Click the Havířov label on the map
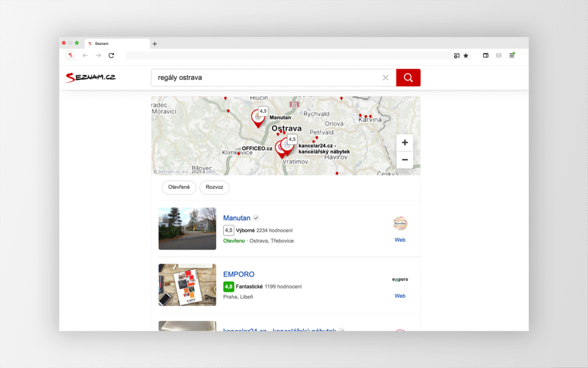Image resolution: width=588 pixels, height=368 pixels. point(336,158)
